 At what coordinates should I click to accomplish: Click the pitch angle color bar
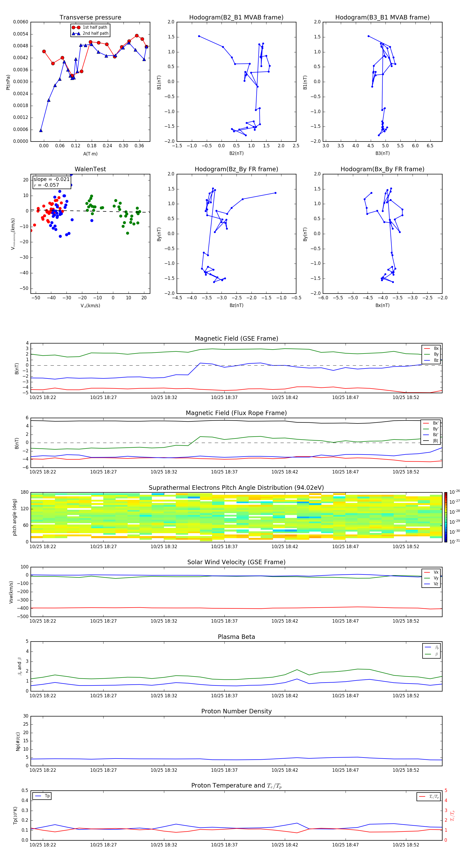pos(445,517)
